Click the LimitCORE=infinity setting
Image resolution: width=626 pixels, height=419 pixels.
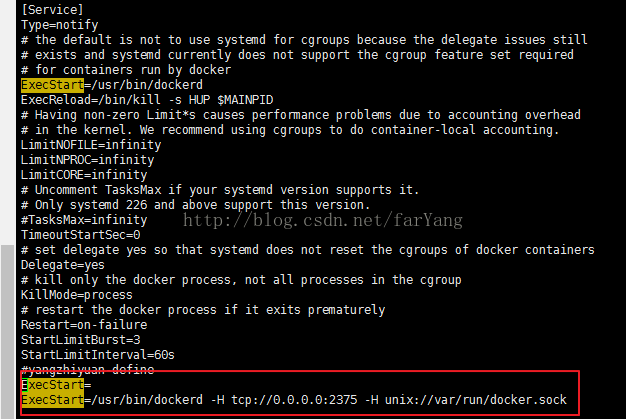pyautogui.click(x=84, y=175)
